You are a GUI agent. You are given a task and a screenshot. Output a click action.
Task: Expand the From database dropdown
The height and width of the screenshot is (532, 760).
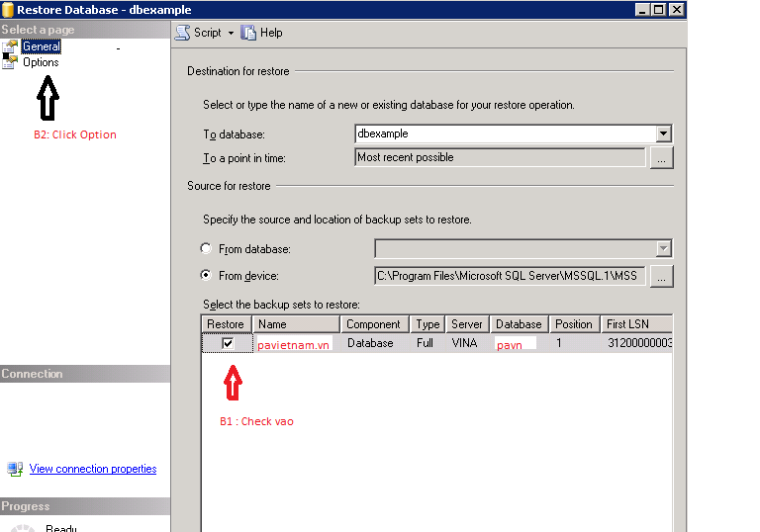pyautogui.click(x=664, y=248)
